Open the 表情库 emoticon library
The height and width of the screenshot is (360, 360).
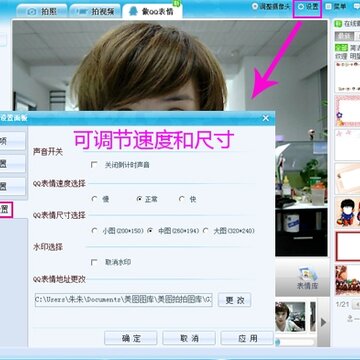click(307, 278)
